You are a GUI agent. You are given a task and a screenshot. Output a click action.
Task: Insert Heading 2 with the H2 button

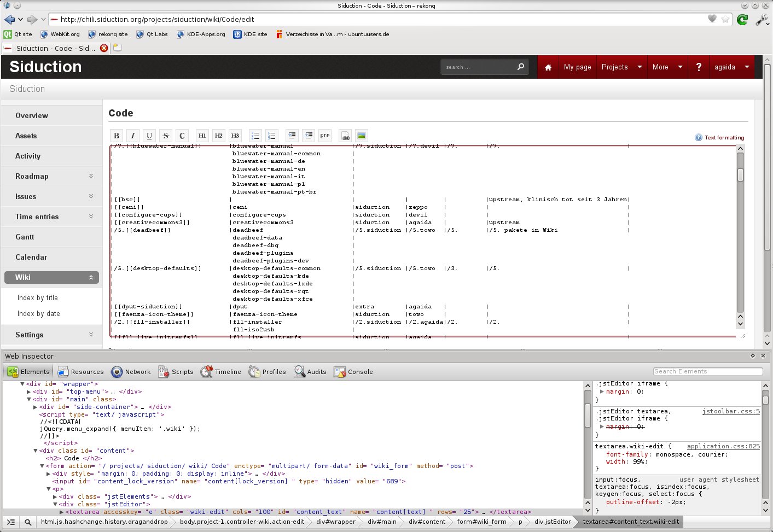pos(218,136)
